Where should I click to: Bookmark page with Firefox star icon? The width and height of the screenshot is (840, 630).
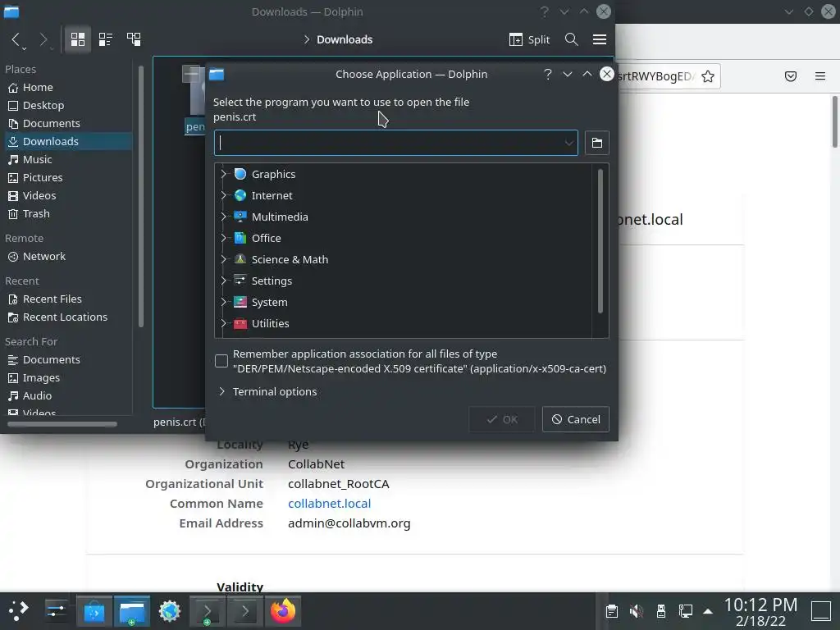coord(708,76)
